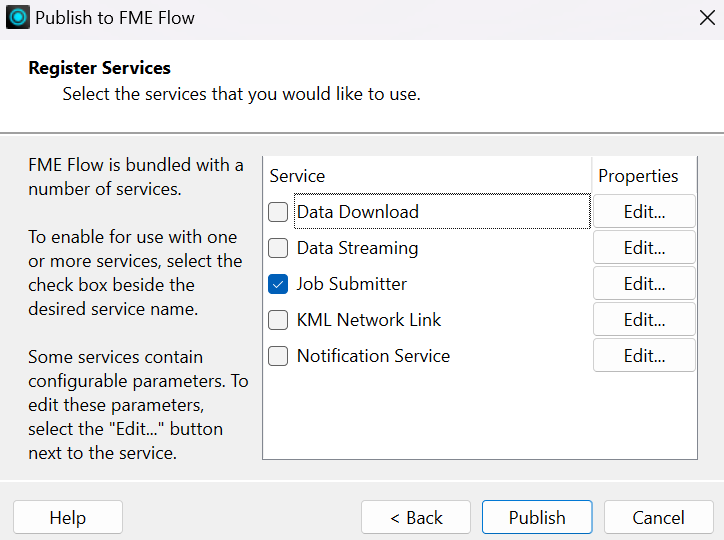Select the Job Submitter row label

[x=352, y=284]
